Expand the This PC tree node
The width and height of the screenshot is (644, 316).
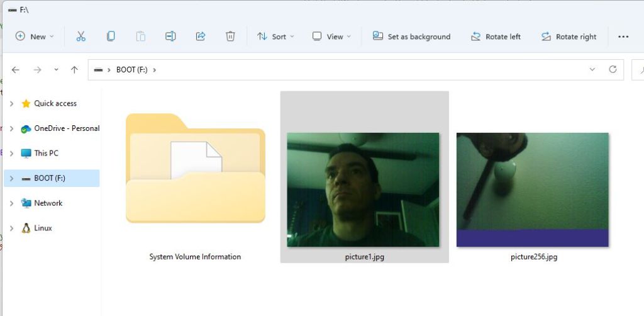[x=11, y=153]
